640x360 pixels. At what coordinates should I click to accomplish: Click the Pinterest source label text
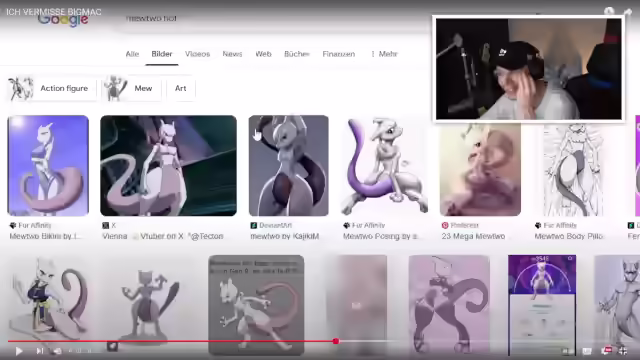(464, 225)
